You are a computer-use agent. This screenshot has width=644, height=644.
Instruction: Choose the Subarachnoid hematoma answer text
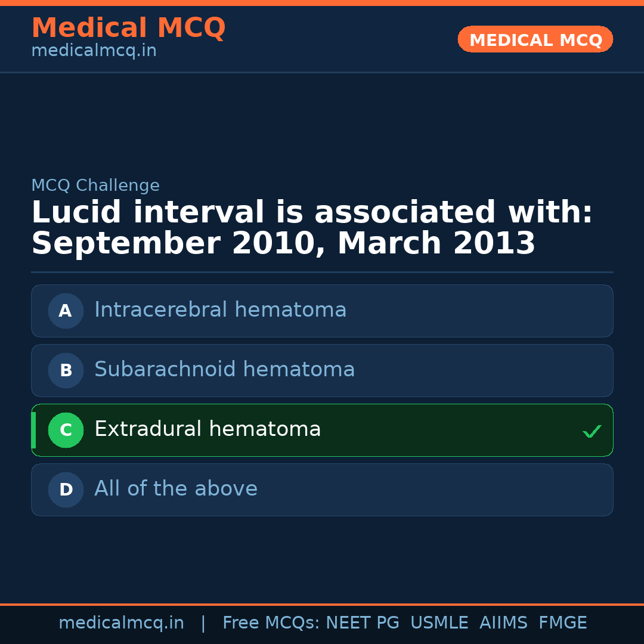(224, 370)
